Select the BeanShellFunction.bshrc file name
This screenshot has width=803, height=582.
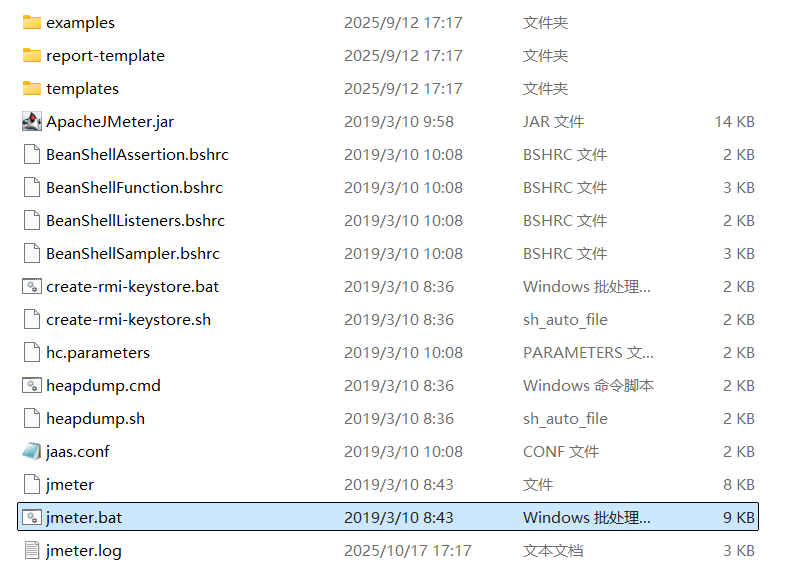coord(136,187)
